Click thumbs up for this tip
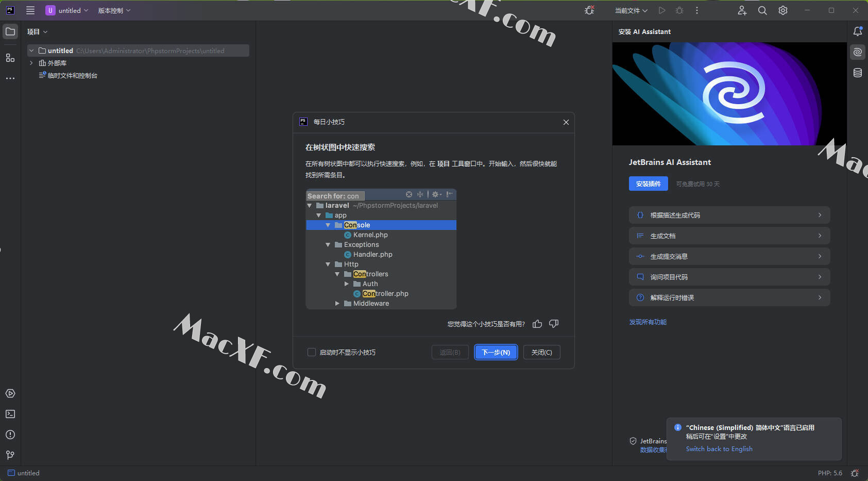The height and width of the screenshot is (481, 868). (537, 324)
